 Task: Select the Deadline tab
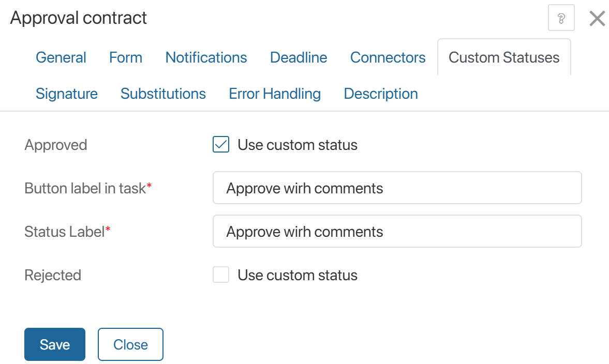pyautogui.click(x=299, y=57)
